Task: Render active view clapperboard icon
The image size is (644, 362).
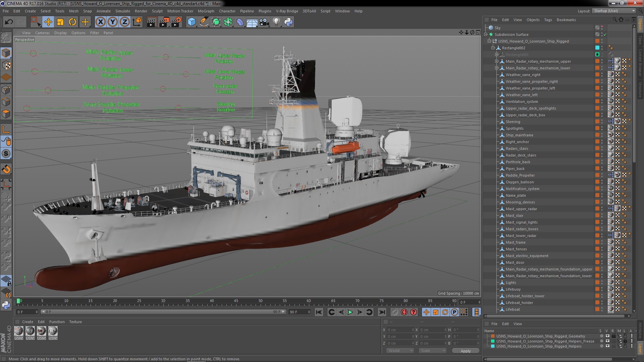Action: click(152, 22)
